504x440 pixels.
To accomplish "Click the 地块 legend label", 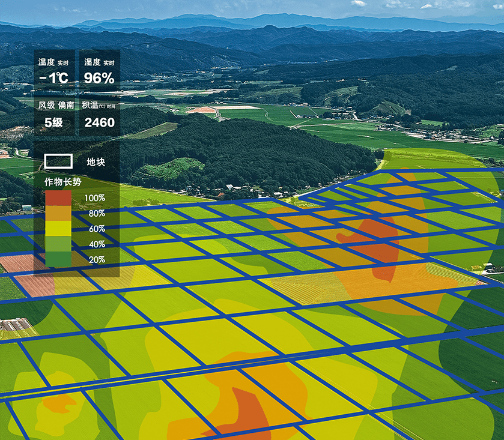I will 96,161.
